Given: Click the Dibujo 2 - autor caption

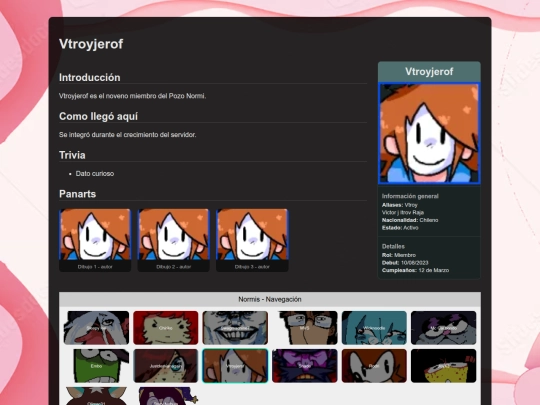Looking at the screenshot, I should pyautogui.click(x=174, y=267).
